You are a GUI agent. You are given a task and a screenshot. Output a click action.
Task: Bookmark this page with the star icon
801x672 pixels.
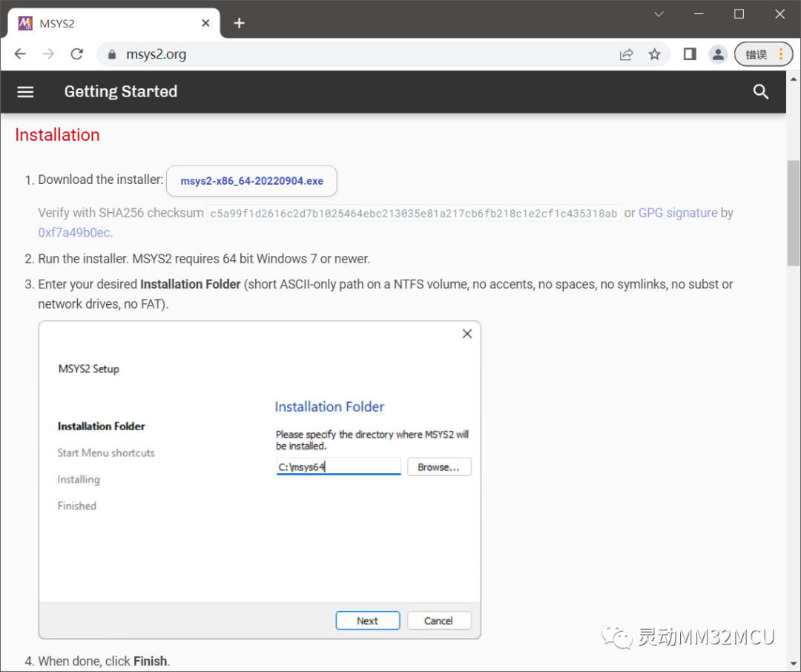(x=654, y=54)
